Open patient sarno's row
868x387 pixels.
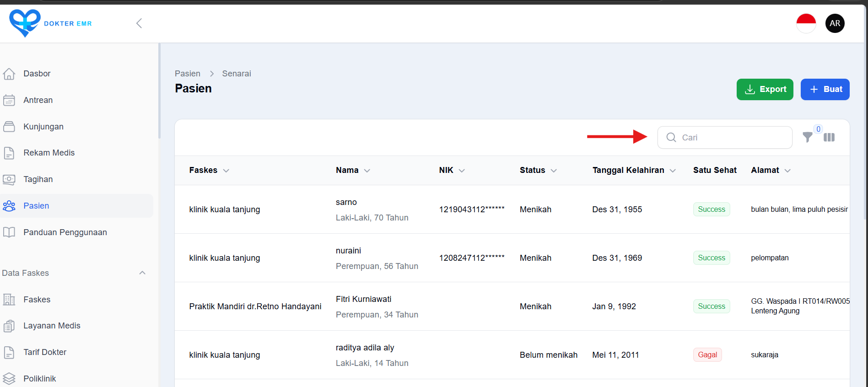[x=512, y=210]
